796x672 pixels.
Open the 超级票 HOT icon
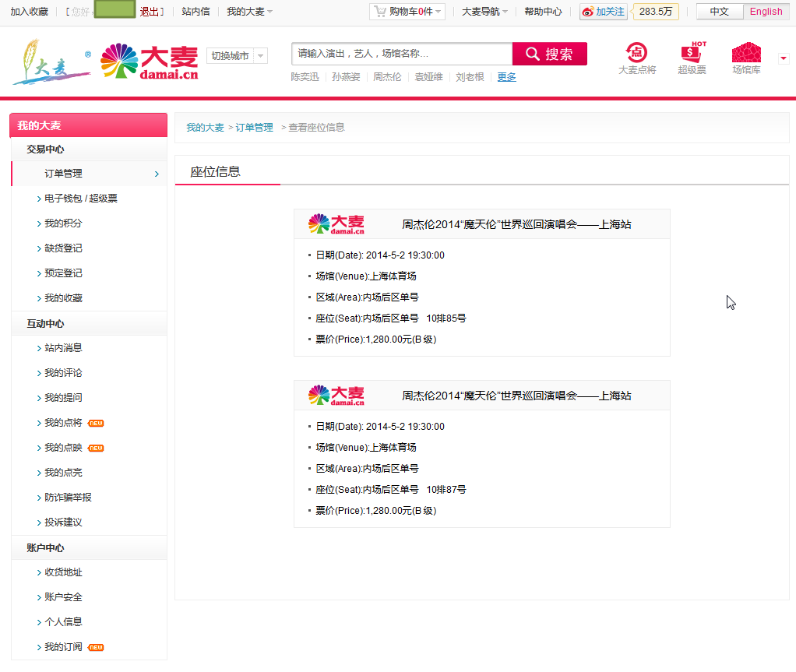click(692, 59)
